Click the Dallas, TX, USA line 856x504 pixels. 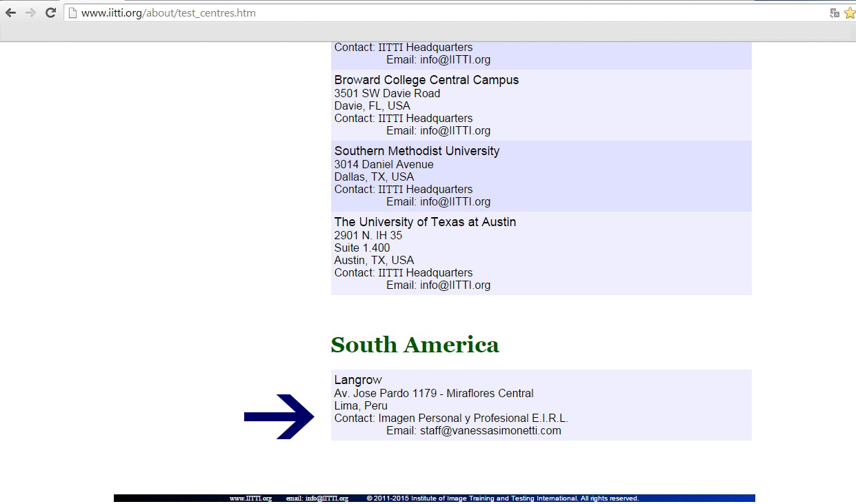(375, 177)
